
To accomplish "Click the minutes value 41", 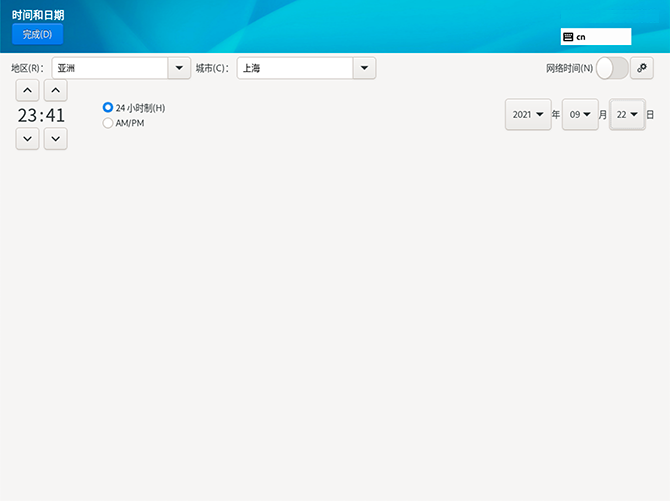I will 55,116.
